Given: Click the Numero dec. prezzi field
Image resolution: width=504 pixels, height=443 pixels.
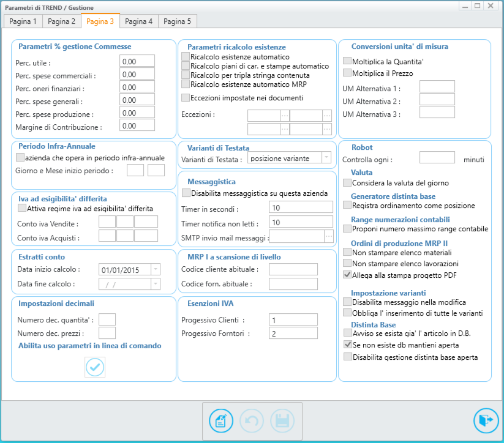Looking at the screenshot, I should (x=107, y=333).
